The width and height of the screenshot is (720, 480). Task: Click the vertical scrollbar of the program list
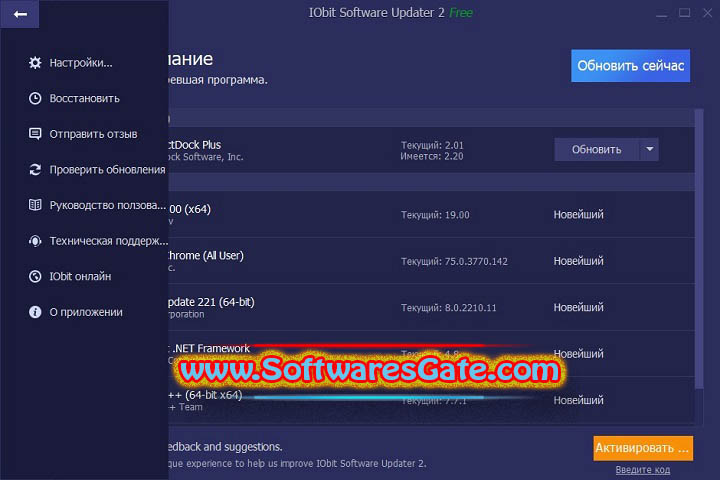tap(699, 248)
